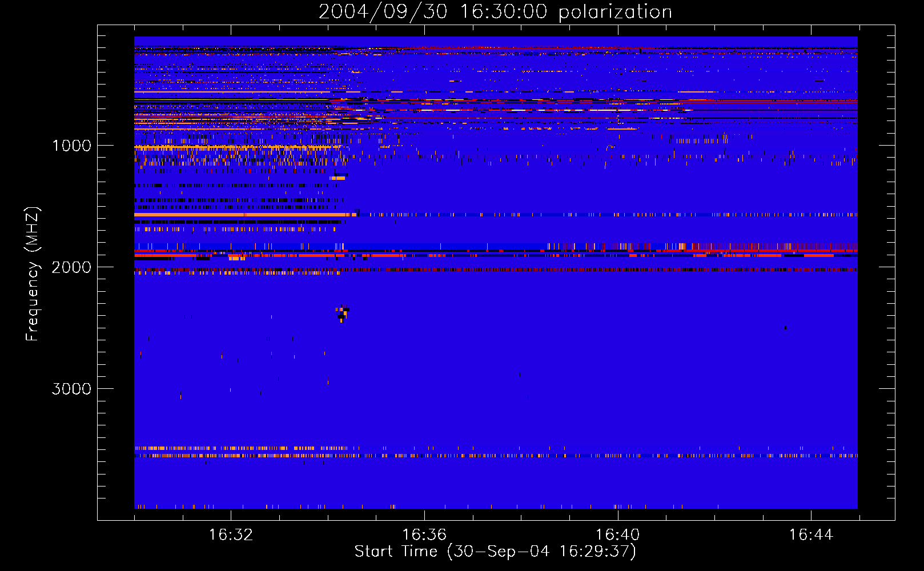Click the 16:36 time tick label
Screen dimensions: 924x571
click(x=424, y=535)
